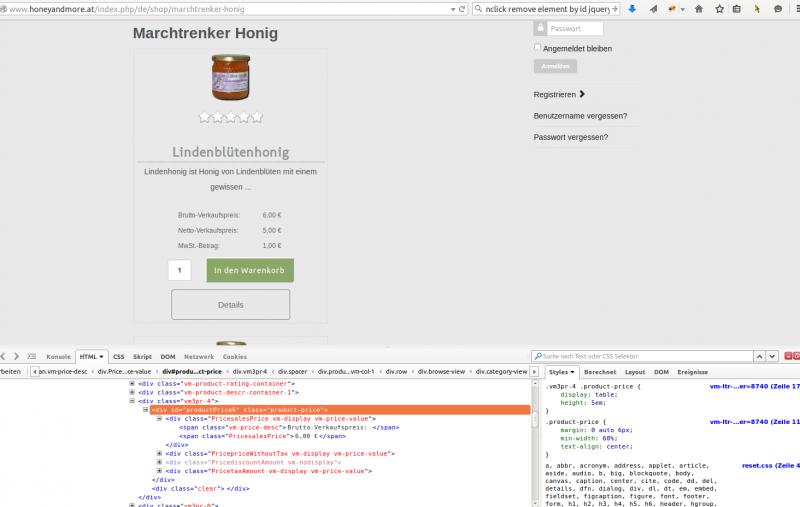Viewport: 800px width, 507px height.
Task: Open the Layout tab in the side panel
Action: coord(635,371)
